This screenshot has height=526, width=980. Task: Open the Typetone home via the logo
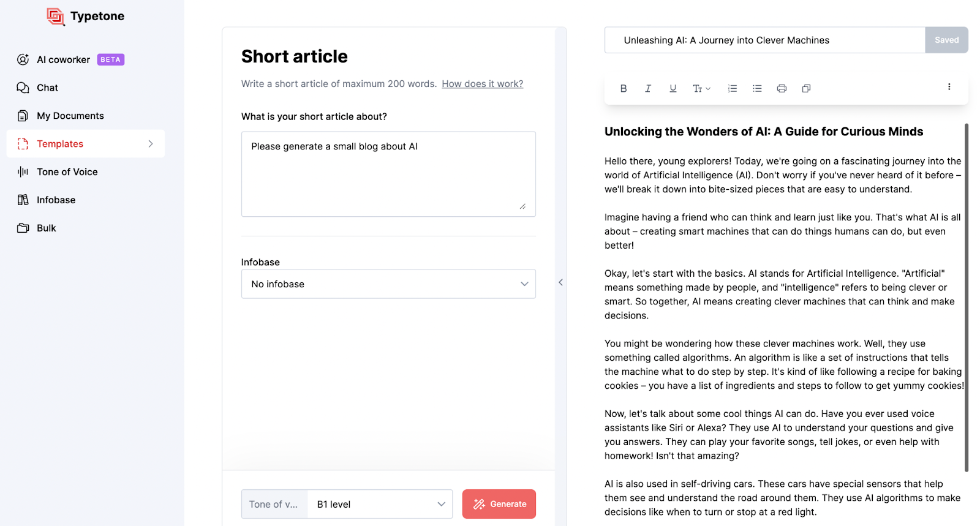coord(85,16)
